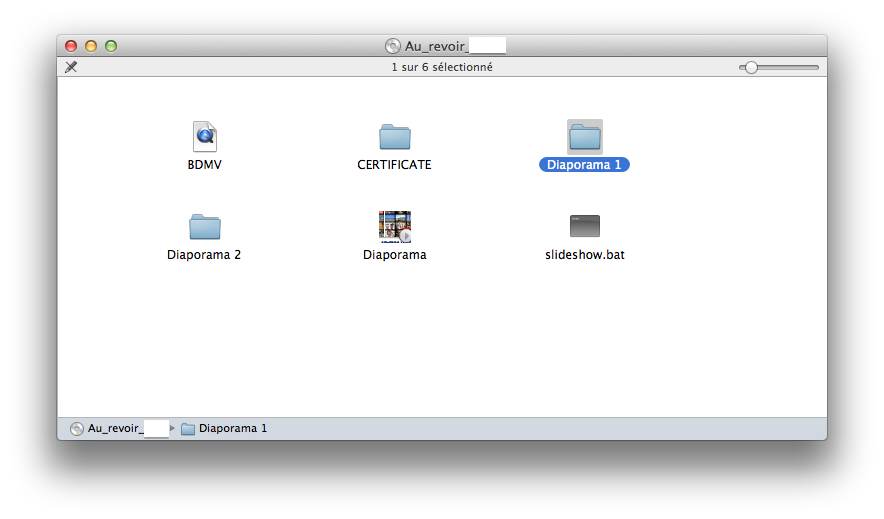Click the slideshow.bat file name label
Image resolution: width=884 pixels, height=519 pixels.
pyautogui.click(x=584, y=255)
